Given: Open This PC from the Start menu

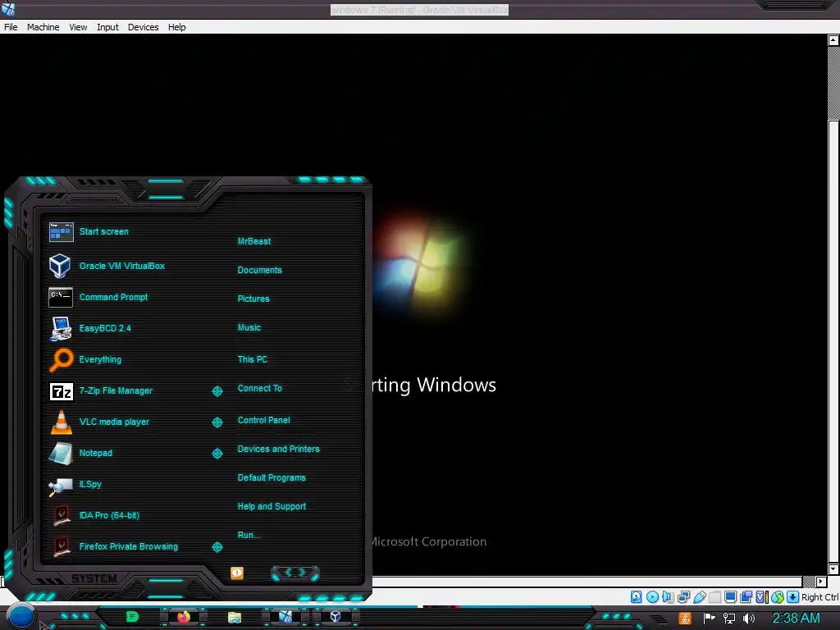Looking at the screenshot, I should pos(253,359).
